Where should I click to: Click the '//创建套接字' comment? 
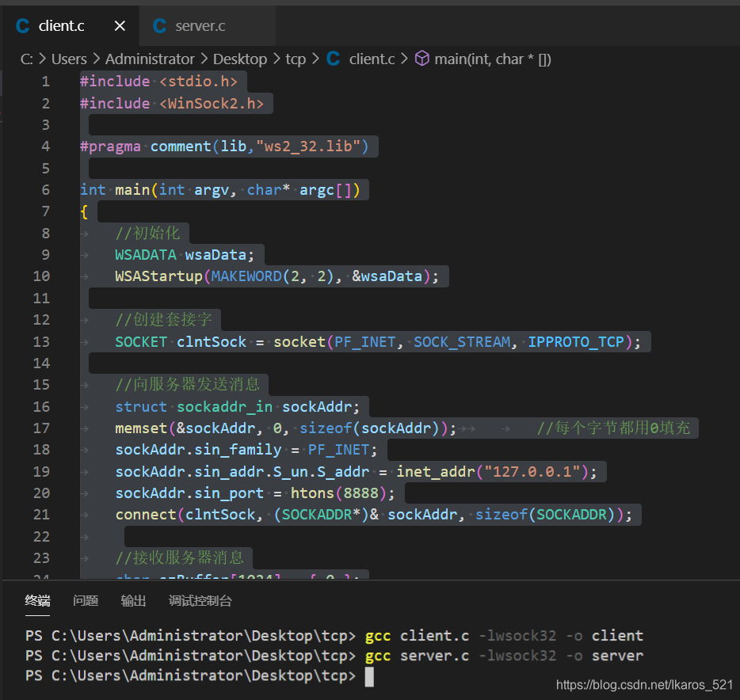164,320
